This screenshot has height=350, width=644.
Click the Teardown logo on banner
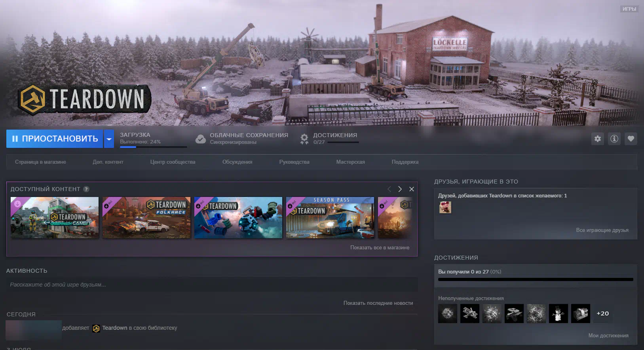point(84,99)
